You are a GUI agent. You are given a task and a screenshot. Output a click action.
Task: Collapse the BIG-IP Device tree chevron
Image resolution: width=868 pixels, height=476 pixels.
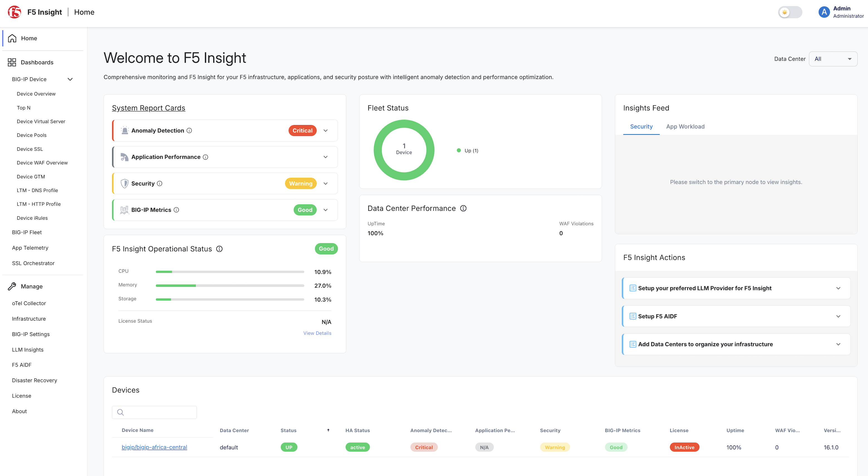[x=70, y=79]
